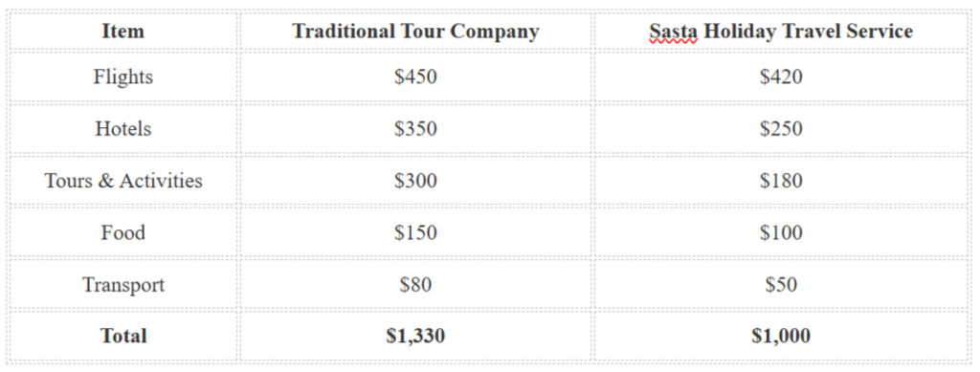980x372 pixels.
Task: Click the $450 flights cell
Action: (415, 77)
